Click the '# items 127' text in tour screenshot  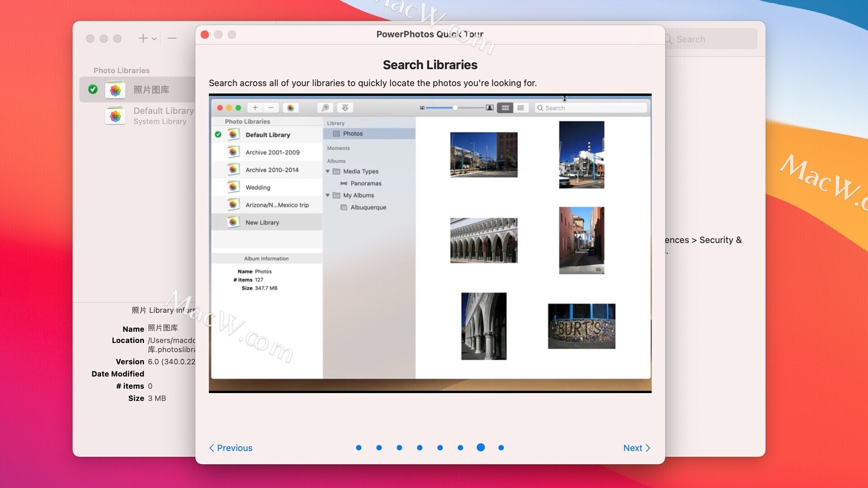coord(248,280)
